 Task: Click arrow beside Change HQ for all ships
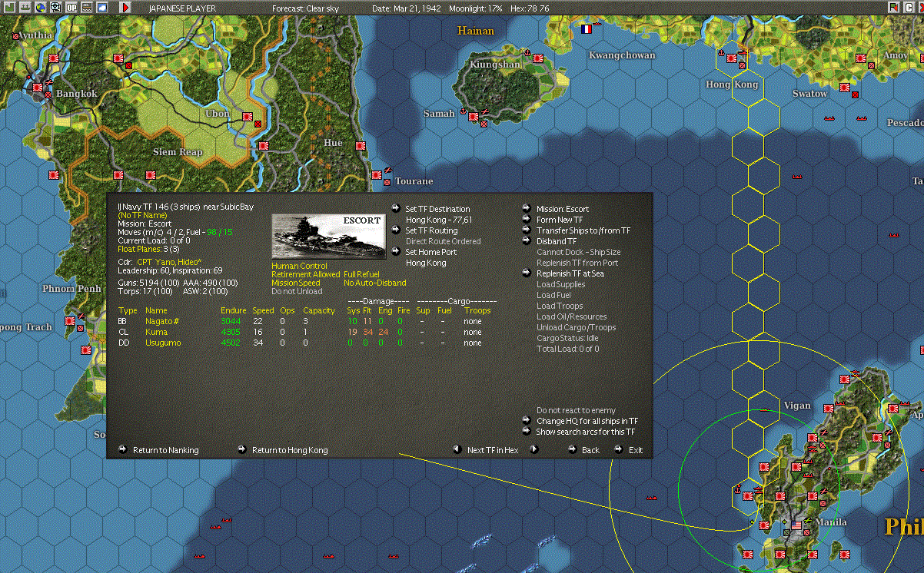click(527, 420)
